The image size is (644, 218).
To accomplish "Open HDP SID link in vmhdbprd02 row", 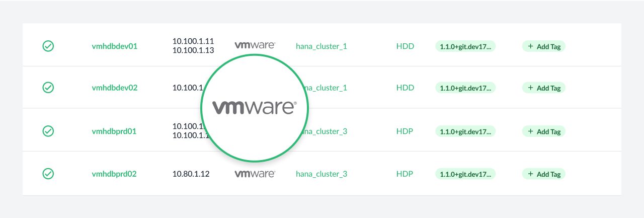I will [405, 174].
